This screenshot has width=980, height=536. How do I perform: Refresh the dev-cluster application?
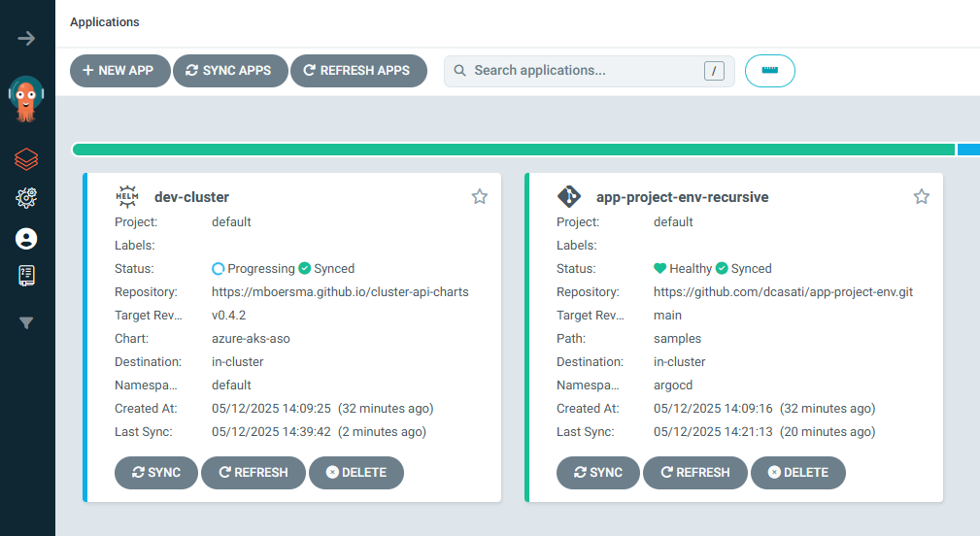click(253, 473)
